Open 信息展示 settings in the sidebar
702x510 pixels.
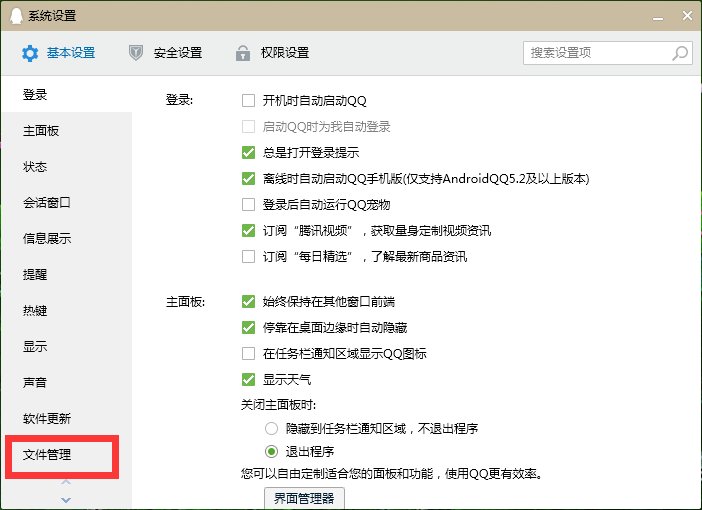(x=66, y=238)
